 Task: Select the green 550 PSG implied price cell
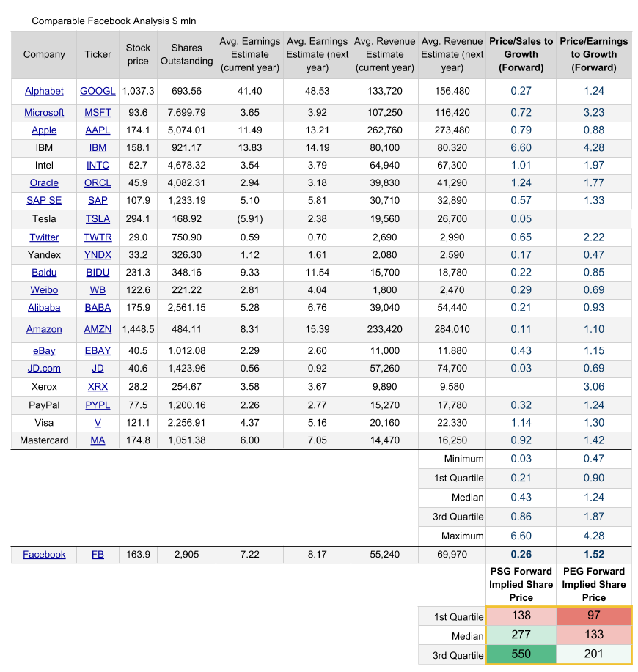(x=521, y=654)
